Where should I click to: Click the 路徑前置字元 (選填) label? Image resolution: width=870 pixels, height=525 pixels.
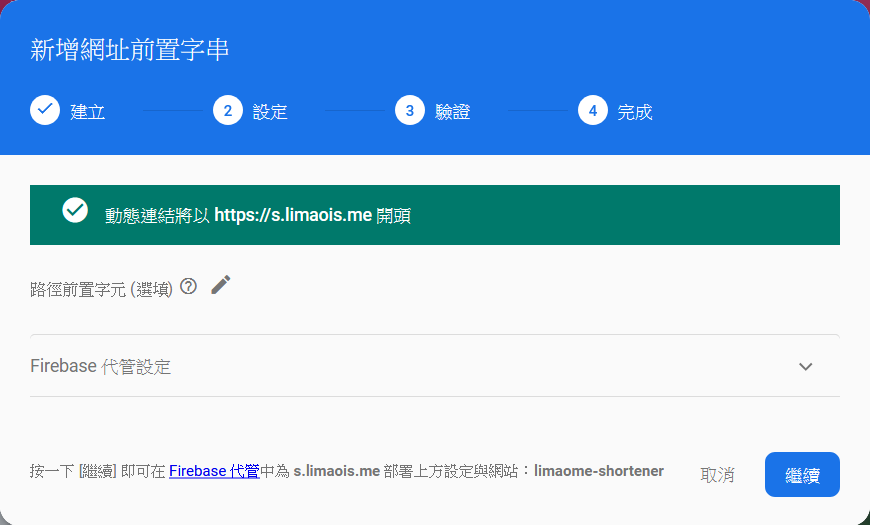(102, 289)
